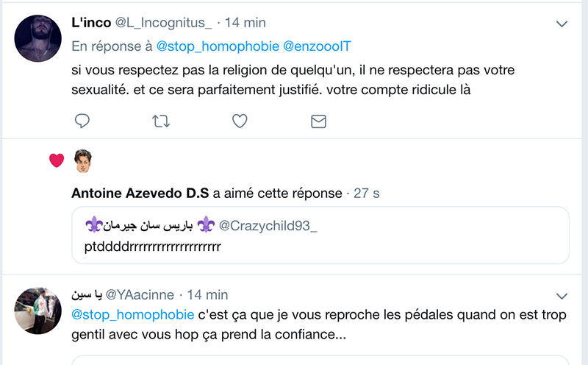Click the small avatar beside the red heart
The image size is (588, 365).
tap(82, 160)
